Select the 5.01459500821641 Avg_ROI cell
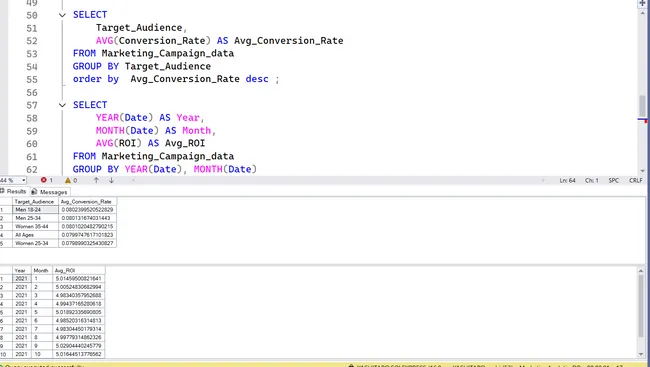The height and width of the screenshot is (367, 650). [x=79, y=279]
